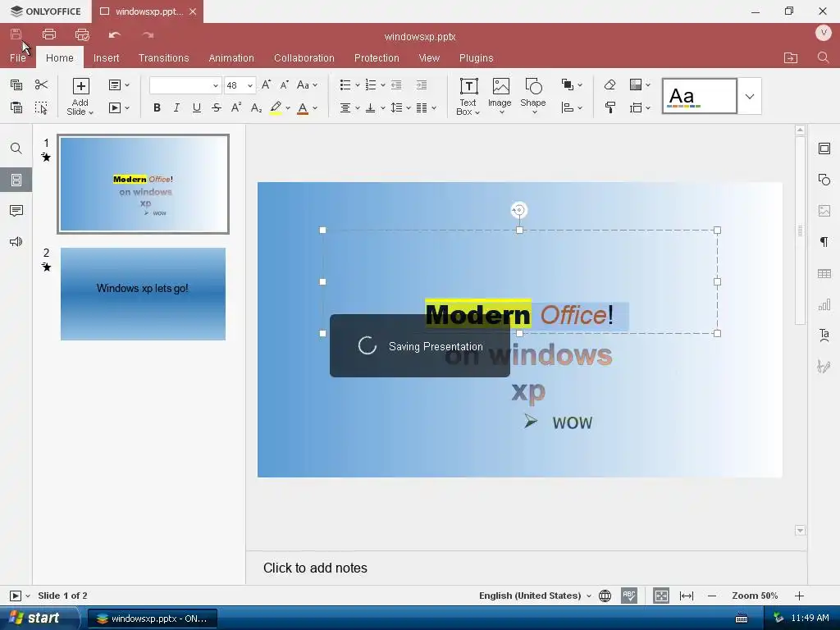Open Shape settings in right sidebar
This screenshot has height=630, width=840.
click(824, 180)
